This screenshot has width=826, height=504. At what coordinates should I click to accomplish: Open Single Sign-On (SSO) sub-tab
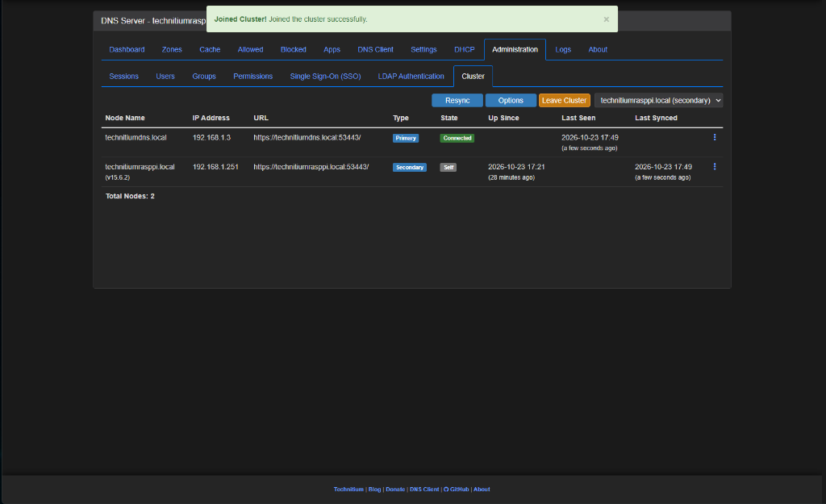(x=326, y=77)
